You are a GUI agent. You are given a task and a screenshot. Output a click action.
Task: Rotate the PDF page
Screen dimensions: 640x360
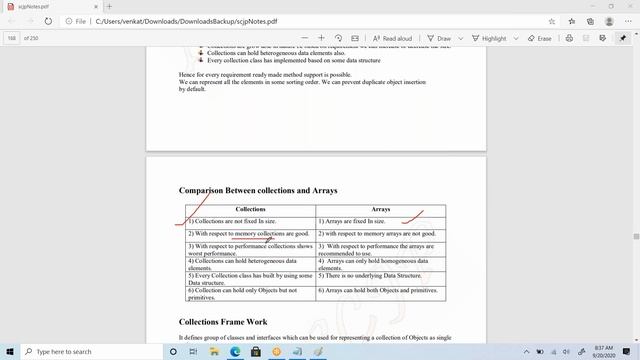[338, 38]
